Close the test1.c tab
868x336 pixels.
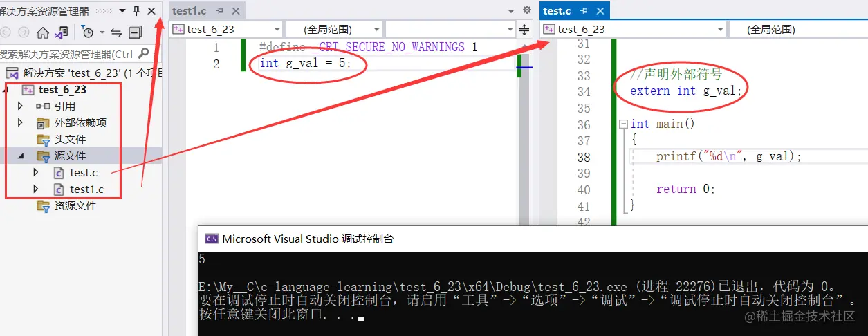pyautogui.click(x=235, y=11)
